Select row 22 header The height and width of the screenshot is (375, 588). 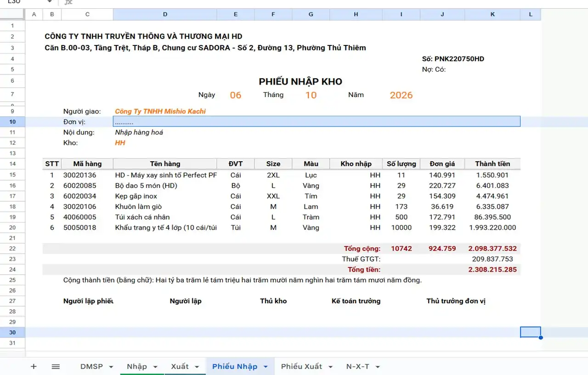click(x=12, y=249)
